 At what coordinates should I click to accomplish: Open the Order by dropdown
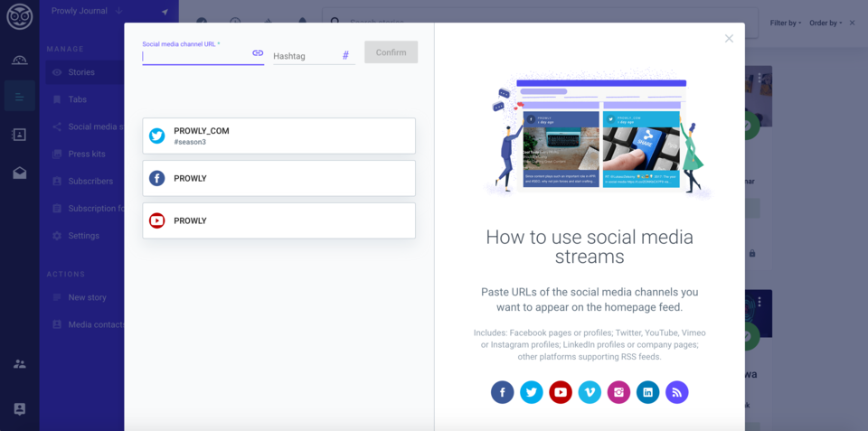(826, 23)
